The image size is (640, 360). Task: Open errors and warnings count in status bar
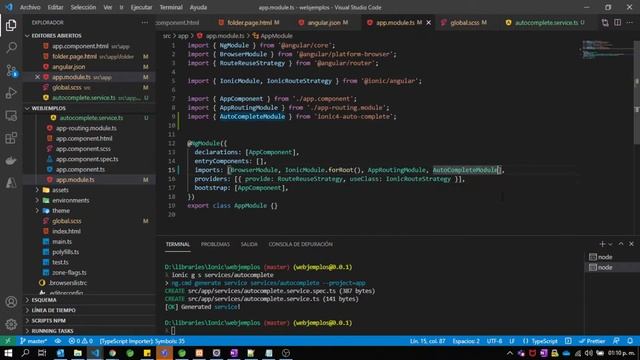point(80,341)
